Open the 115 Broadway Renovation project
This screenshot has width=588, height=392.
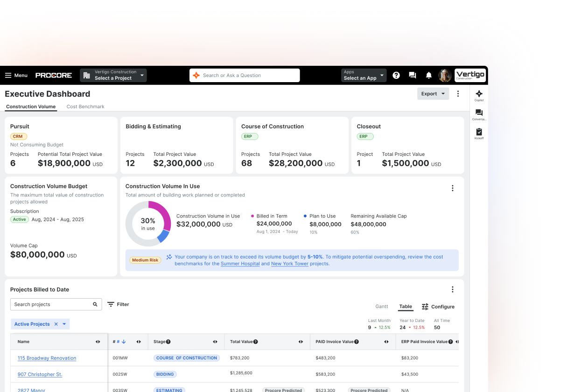(47, 358)
